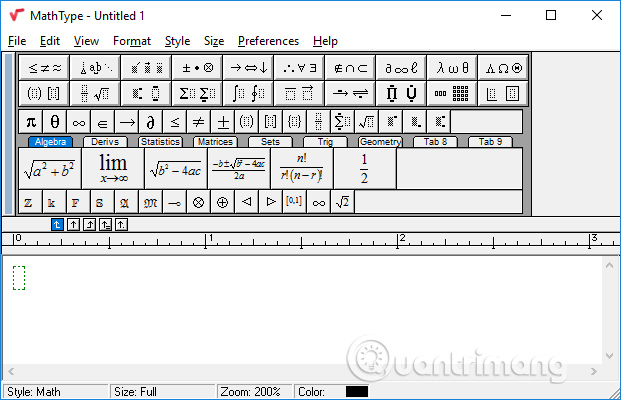
Task: Open the Help menu
Action: (325, 41)
